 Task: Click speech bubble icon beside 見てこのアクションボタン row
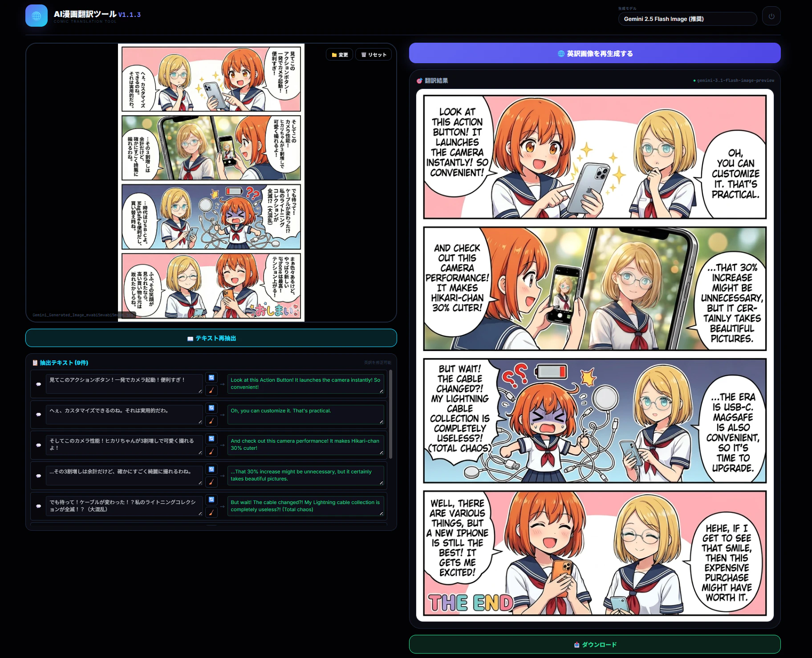click(x=39, y=384)
